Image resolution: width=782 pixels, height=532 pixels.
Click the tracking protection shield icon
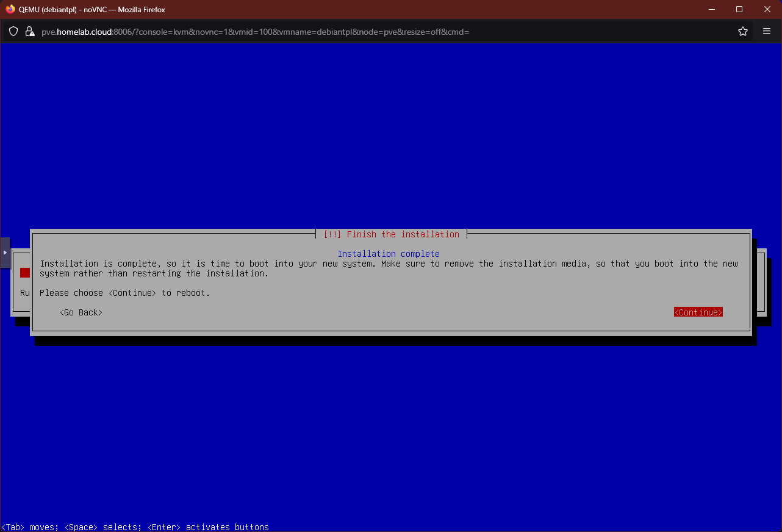click(13, 32)
